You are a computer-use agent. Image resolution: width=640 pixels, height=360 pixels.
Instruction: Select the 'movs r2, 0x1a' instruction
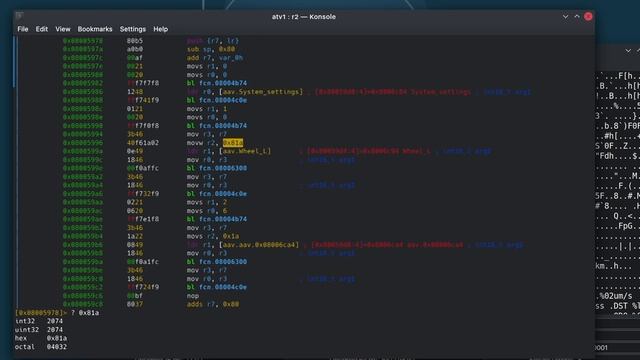click(213, 236)
